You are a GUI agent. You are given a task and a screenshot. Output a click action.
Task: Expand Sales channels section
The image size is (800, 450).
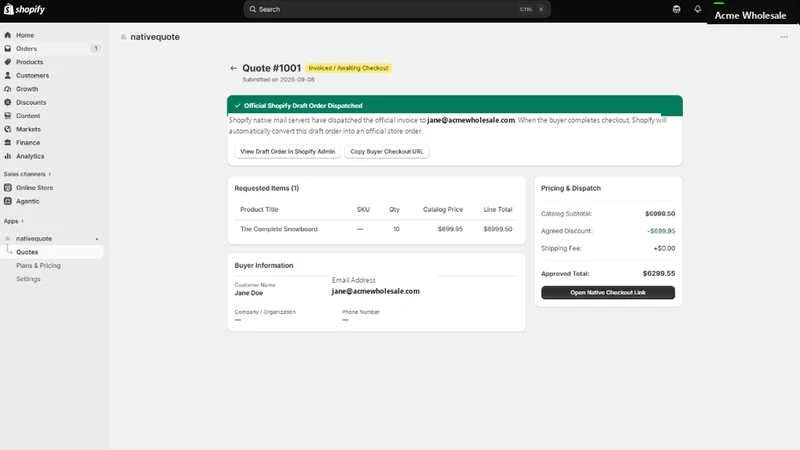(x=27, y=174)
